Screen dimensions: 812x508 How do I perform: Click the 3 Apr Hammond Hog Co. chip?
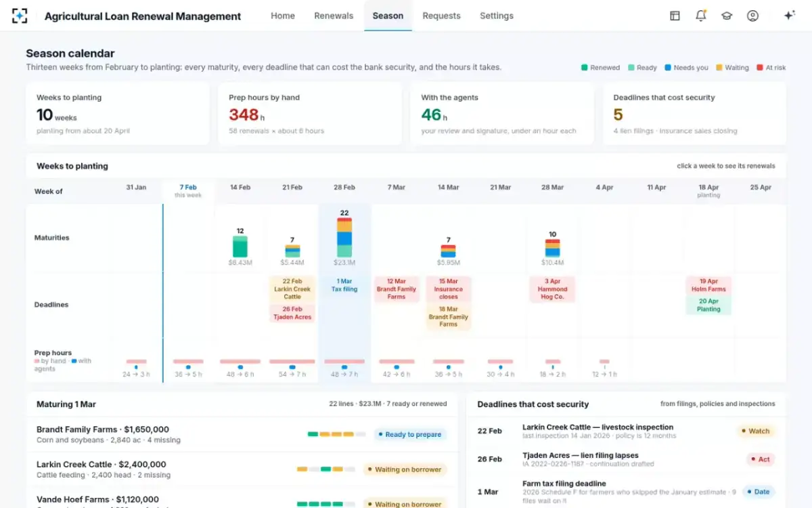pyautogui.click(x=552, y=289)
